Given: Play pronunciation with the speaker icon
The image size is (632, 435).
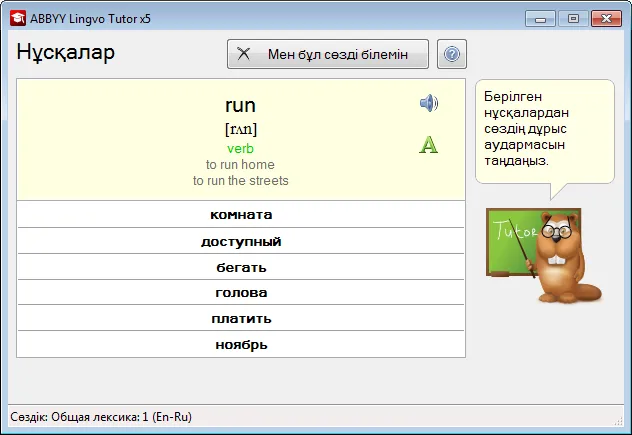Looking at the screenshot, I should (429, 103).
